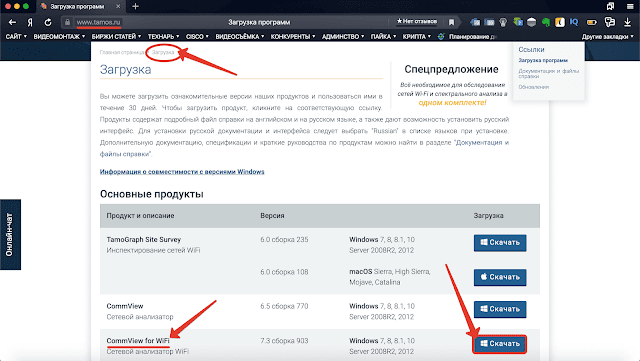Download CommView for WiFi

tap(500, 344)
